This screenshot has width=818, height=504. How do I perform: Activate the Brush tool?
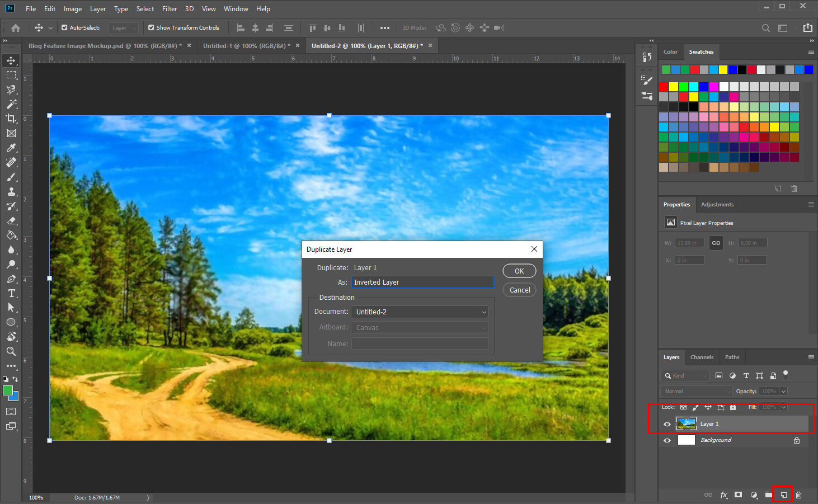11,177
